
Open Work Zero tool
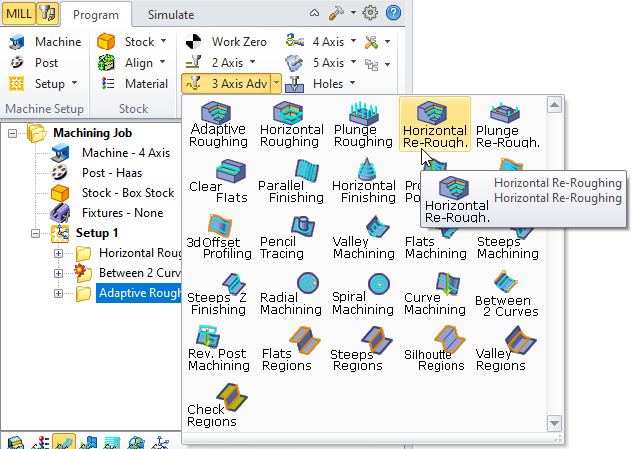coord(226,41)
